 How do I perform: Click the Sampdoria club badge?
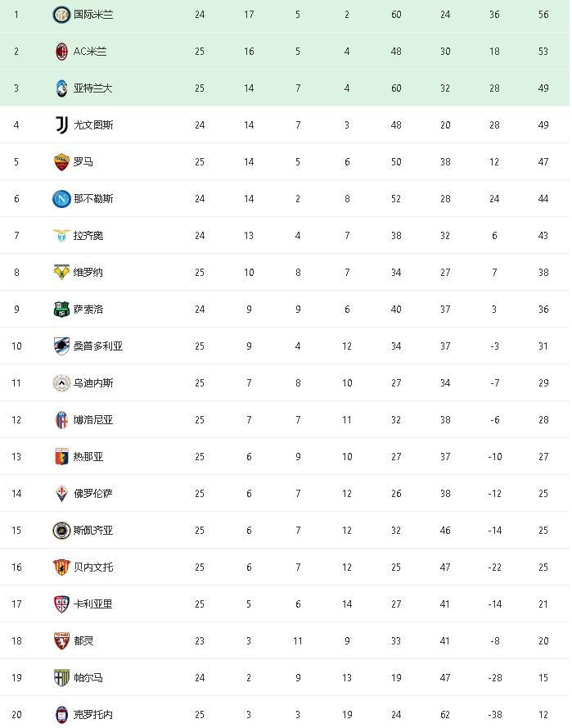61,346
